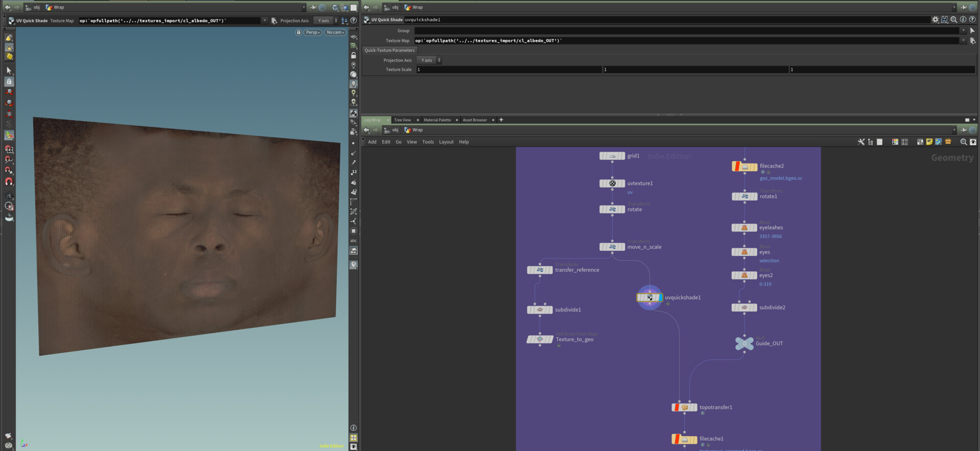Screen dimensions: 980x451
Task: Open the Persp viewport dropdown
Action: (x=312, y=32)
